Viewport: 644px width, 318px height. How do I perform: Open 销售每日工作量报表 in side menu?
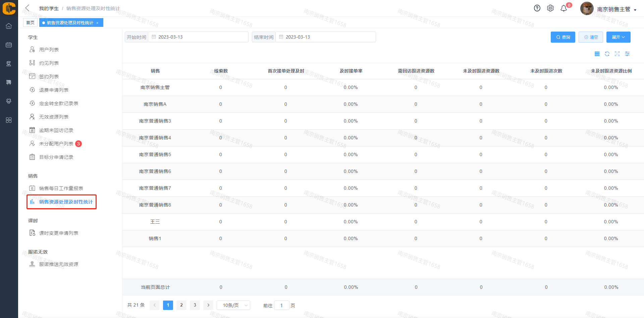point(61,188)
